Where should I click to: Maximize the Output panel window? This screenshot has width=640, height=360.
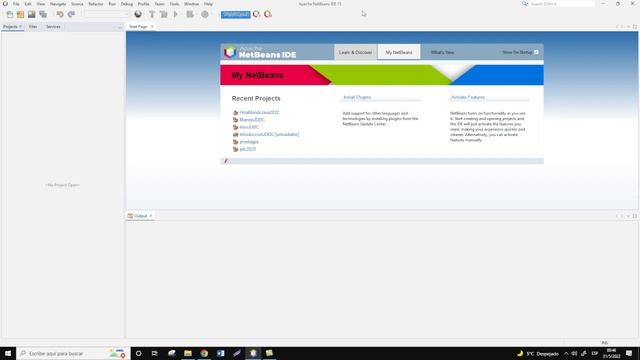pyautogui.click(x=635, y=216)
